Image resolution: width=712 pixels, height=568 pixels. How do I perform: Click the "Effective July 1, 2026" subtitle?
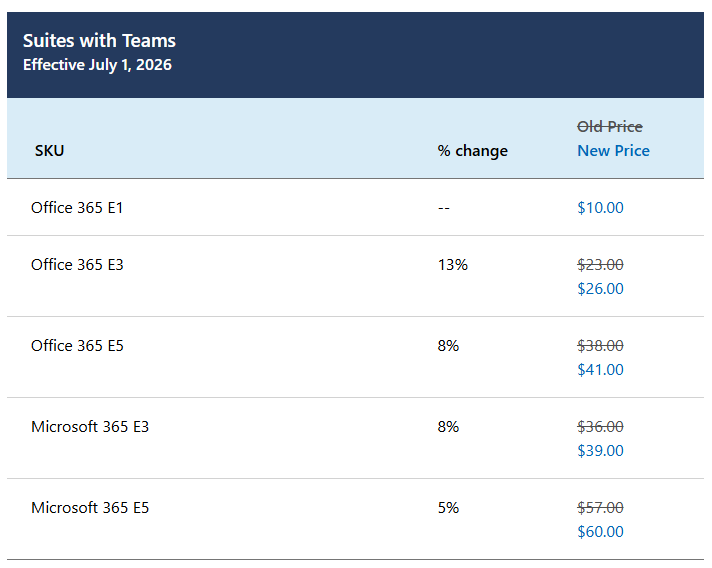pyautogui.click(x=97, y=65)
